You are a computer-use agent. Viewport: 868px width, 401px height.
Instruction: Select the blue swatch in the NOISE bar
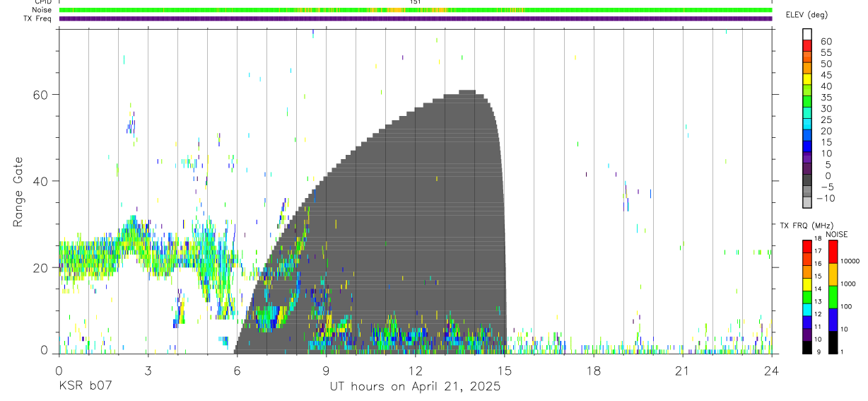point(833,320)
